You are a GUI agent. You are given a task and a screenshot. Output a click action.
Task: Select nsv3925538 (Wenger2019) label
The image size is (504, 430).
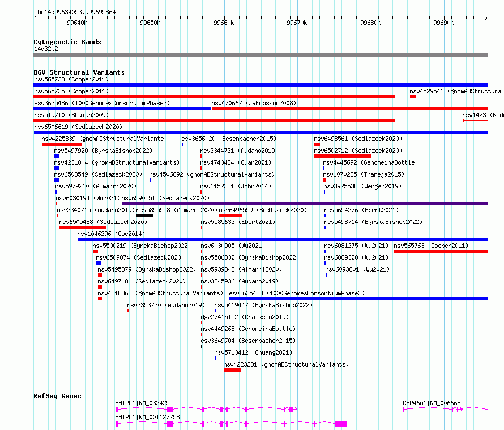[362, 186]
